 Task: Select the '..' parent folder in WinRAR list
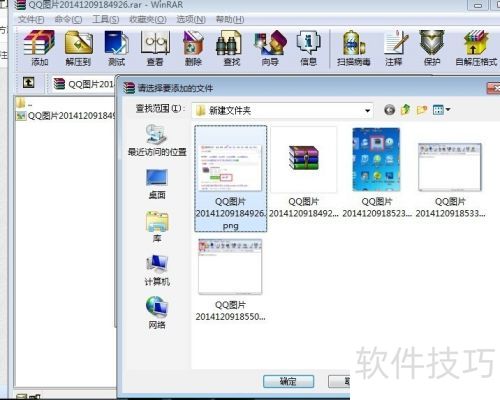point(24,103)
